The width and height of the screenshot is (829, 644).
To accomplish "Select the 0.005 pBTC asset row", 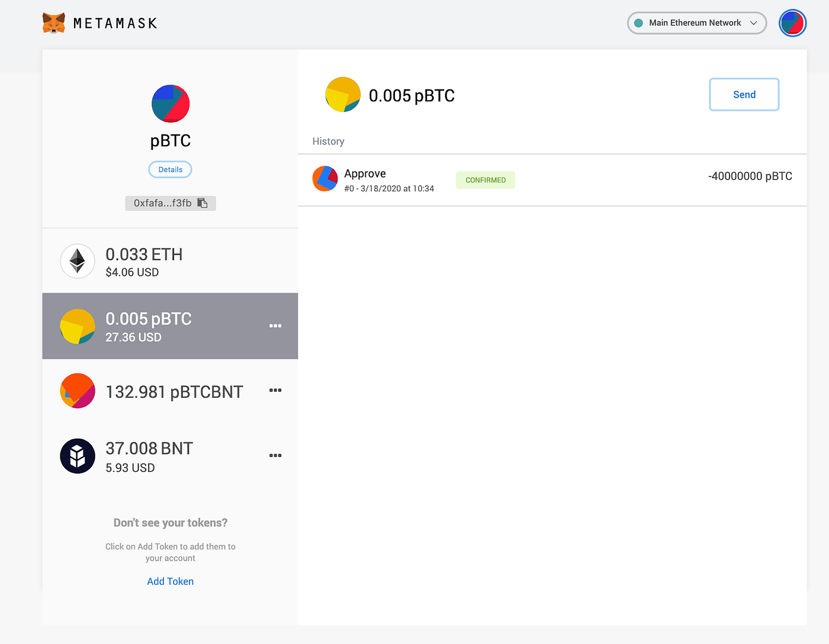I will pyautogui.click(x=170, y=326).
